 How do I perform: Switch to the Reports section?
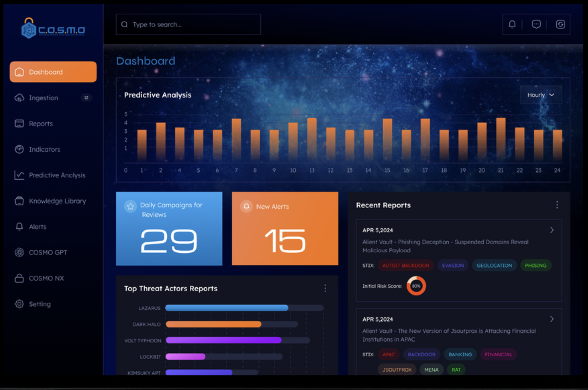click(x=41, y=123)
